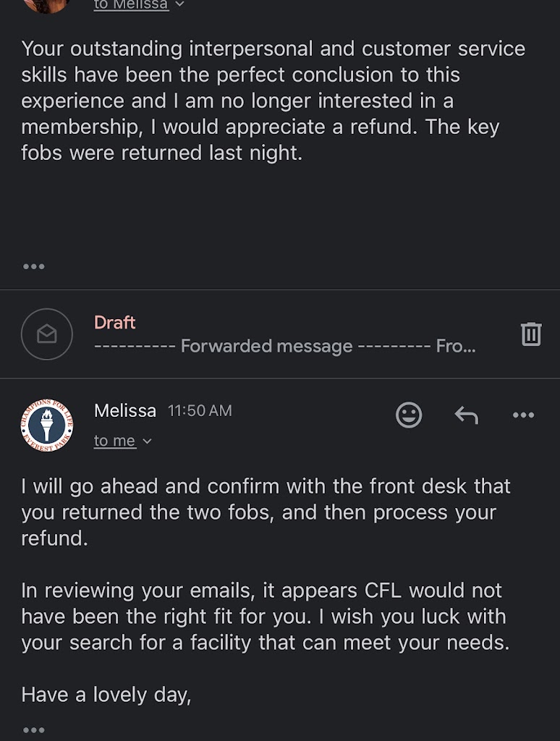Image resolution: width=560 pixels, height=741 pixels.
Task: Reply to Melissa's 11:50 AM message
Action: 466,415
